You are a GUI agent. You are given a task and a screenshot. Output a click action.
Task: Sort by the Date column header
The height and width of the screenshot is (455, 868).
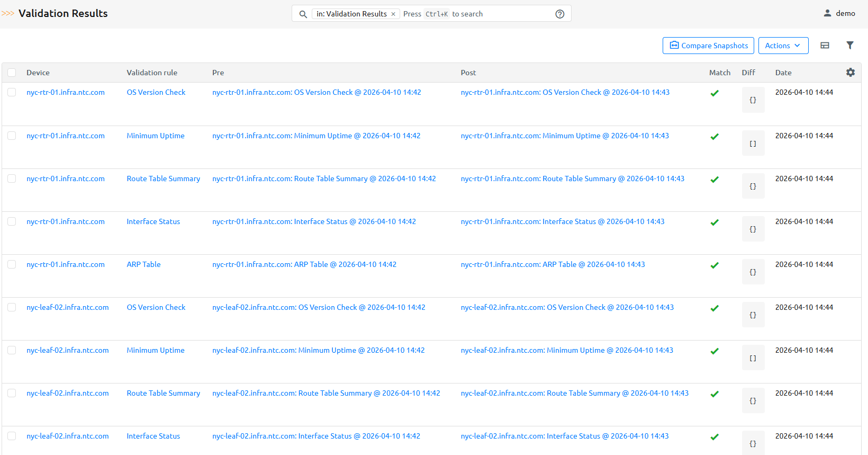pos(783,73)
